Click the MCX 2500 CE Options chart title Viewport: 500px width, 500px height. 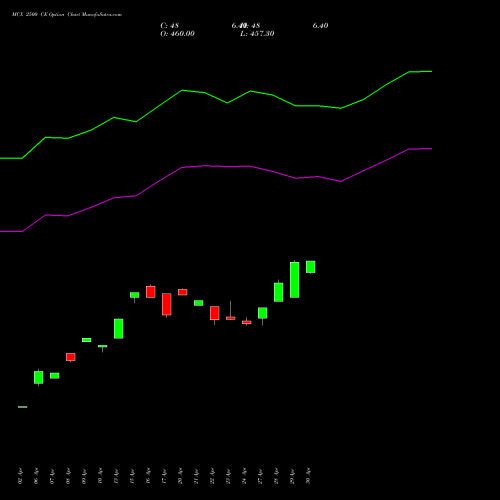[67, 15]
